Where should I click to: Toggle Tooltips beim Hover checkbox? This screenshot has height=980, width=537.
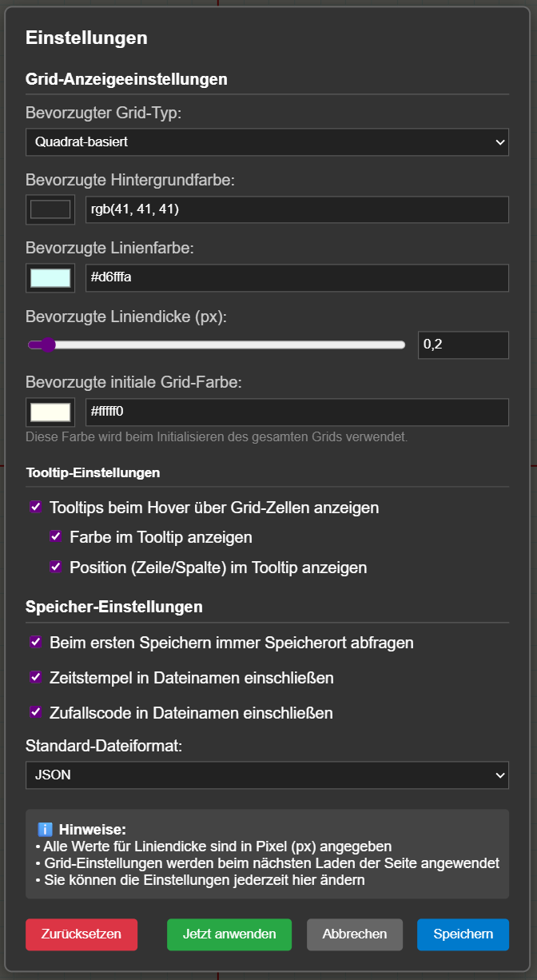click(x=36, y=507)
